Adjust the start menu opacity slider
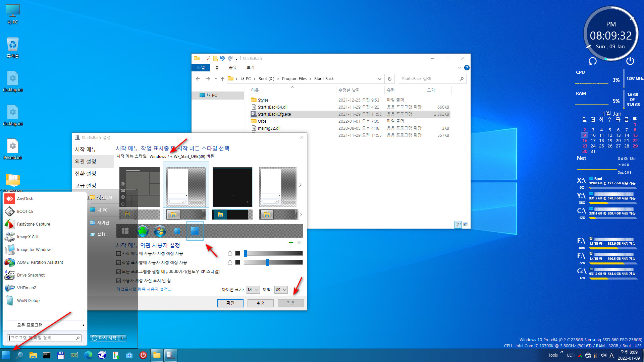Screen dimensions: 644x362 [x=273, y=253]
